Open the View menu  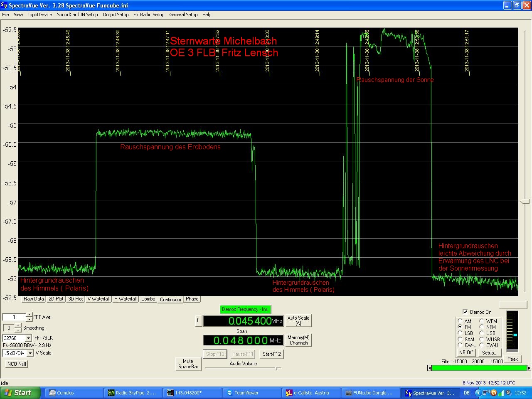18,15
